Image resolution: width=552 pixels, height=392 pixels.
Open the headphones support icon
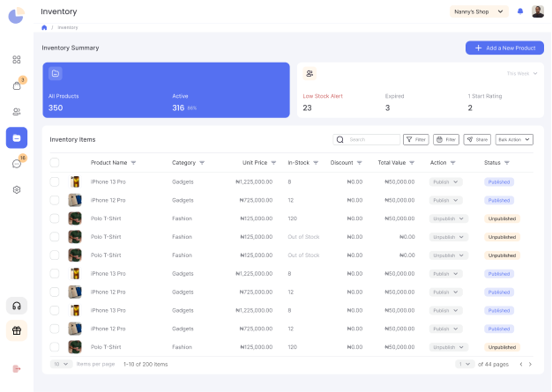pos(17,306)
